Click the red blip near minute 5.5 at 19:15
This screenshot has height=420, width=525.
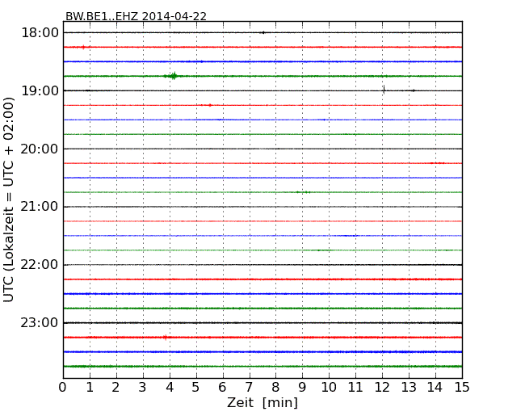tap(210, 105)
